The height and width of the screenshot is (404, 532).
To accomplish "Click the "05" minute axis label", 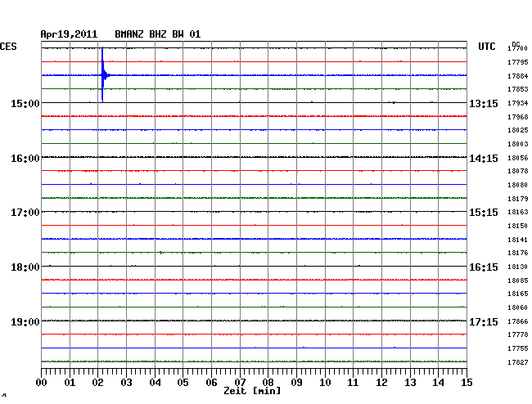I will [x=183, y=383].
